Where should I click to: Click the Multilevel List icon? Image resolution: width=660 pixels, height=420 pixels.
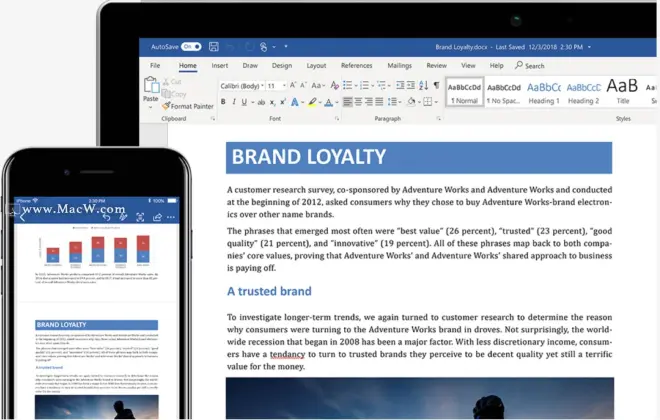point(381,85)
